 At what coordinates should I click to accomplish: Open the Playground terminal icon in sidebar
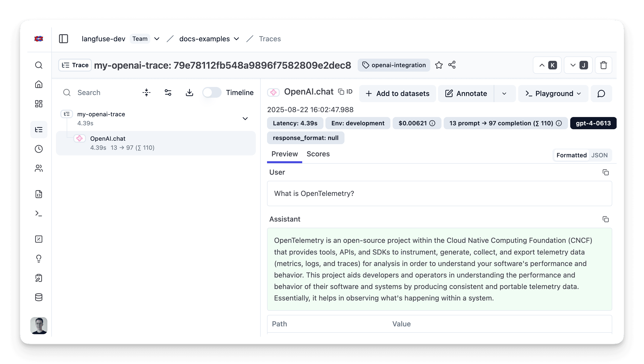39,213
